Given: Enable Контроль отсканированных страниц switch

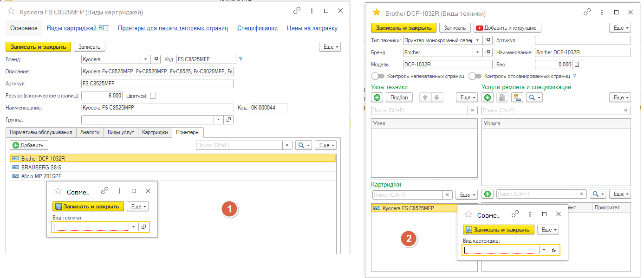Looking at the screenshot, I should coord(475,76).
